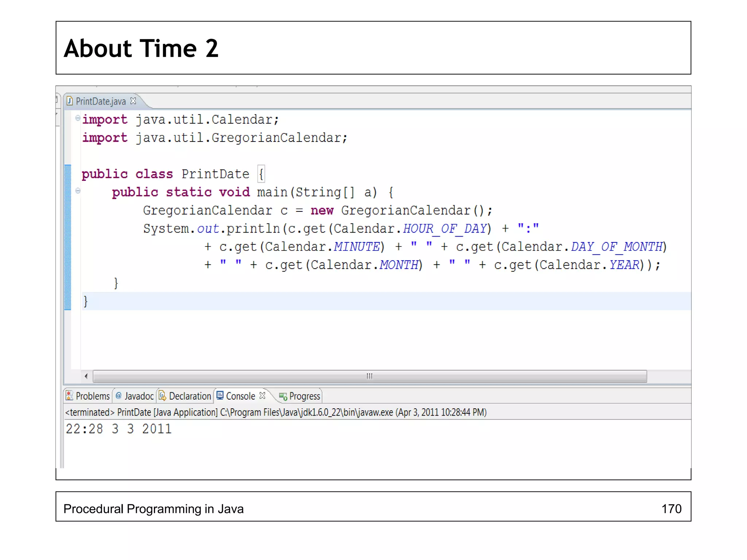747x560 pixels.
Task: Close the PrintDate.java editor tab
Action: point(133,101)
